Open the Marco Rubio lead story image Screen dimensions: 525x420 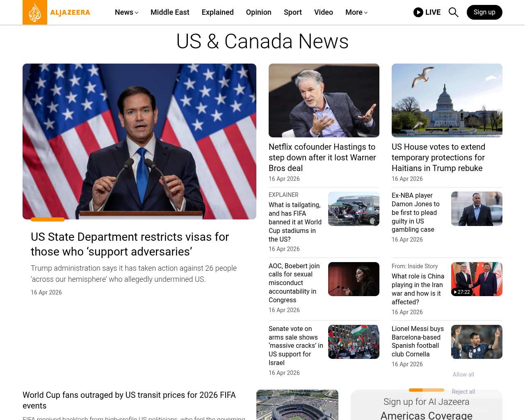tap(139, 142)
